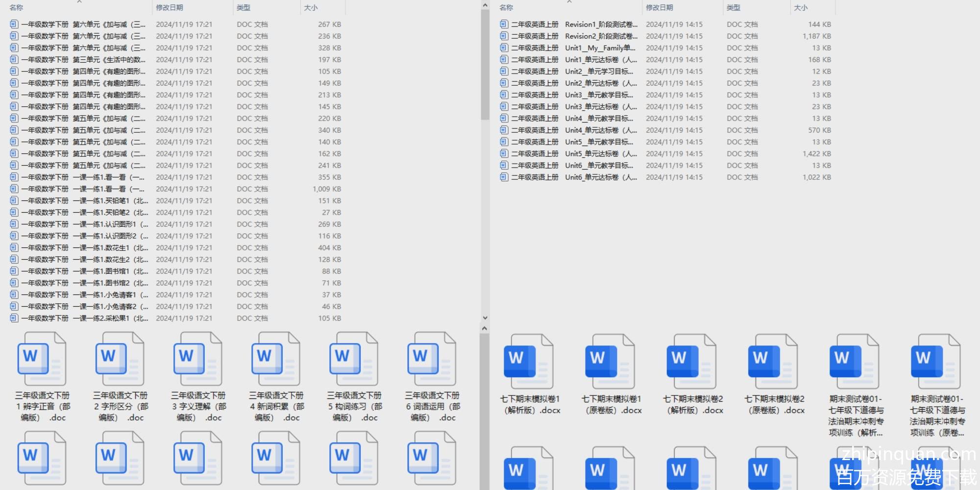980x490 pixels.
Task: Click the file icon of Unit3_单元教学目标 row
Action: coord(504,95)
